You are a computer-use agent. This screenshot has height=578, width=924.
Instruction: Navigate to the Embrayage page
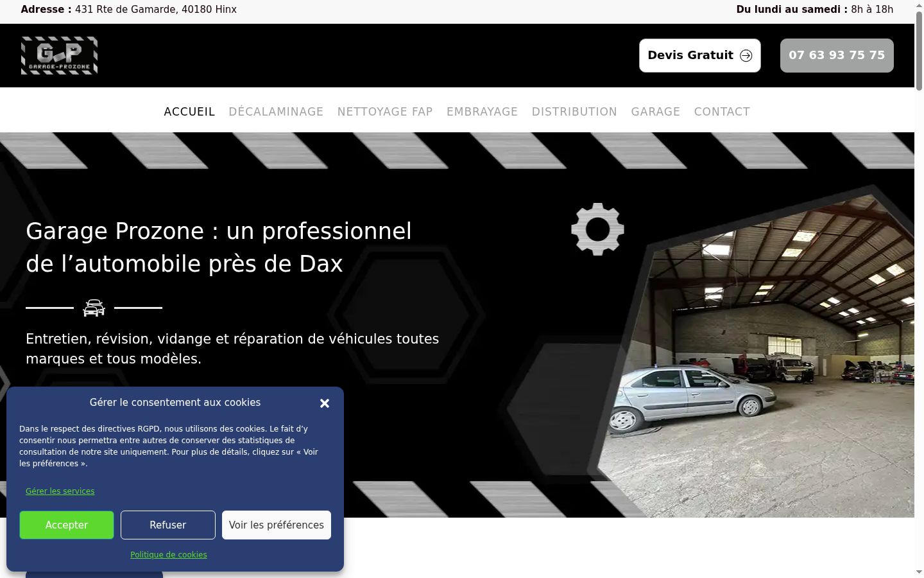click(x=482, y=112)
